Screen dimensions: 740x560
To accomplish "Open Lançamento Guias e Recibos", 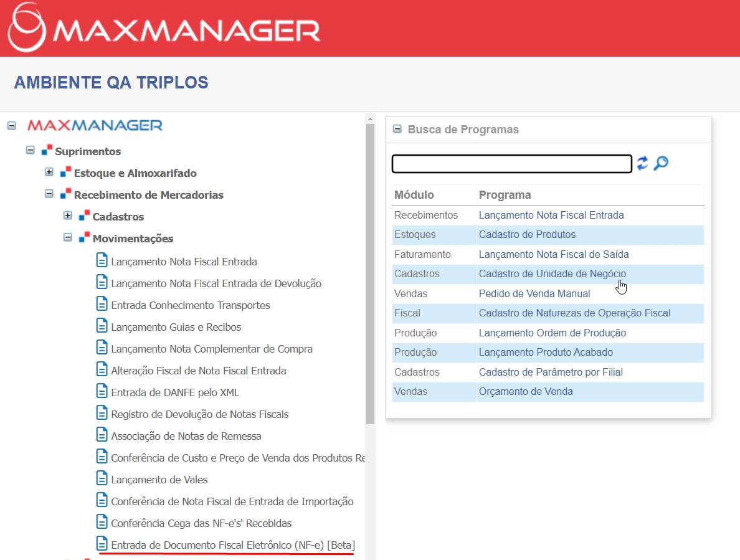I will (176, 327).
